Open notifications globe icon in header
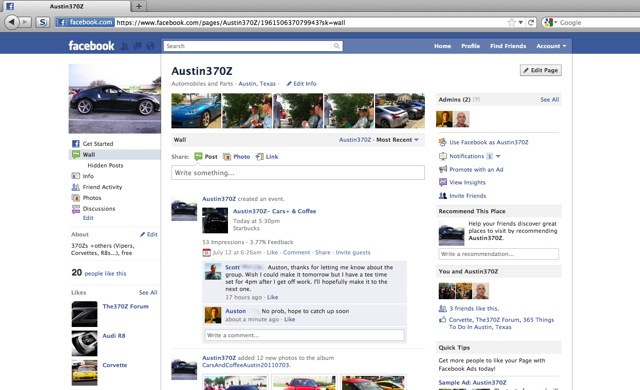This screenshot has width=640, height=390. 150,46
